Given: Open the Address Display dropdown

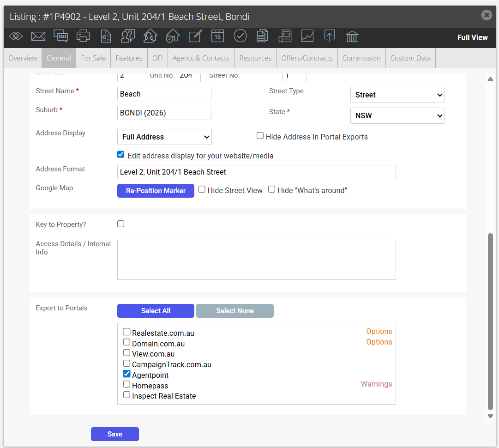Looking at the screenshot, I should tap(164, 137).
